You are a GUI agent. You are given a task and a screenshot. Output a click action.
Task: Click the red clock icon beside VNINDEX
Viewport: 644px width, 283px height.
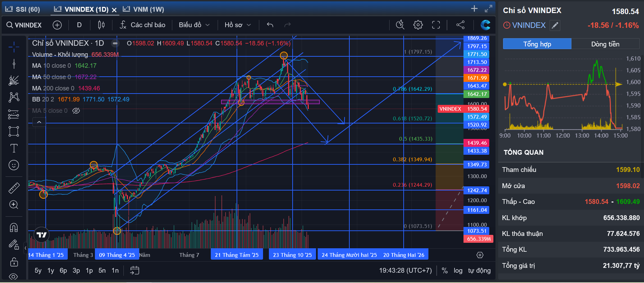coord(507,25)
